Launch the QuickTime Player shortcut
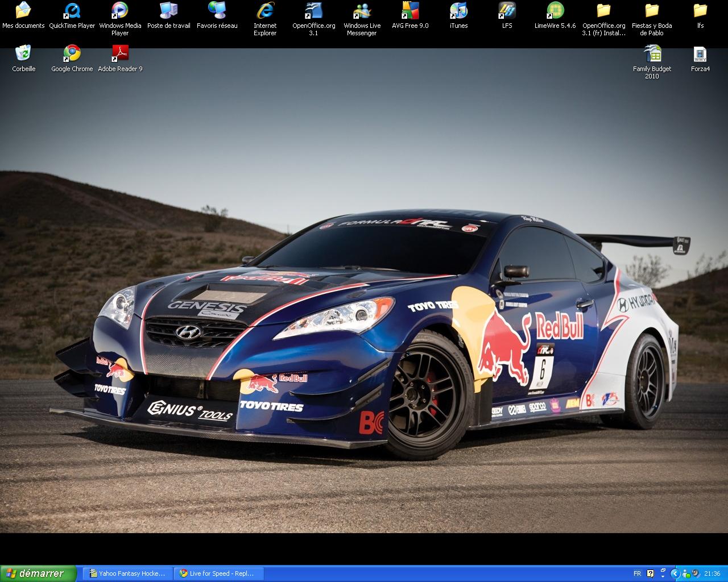Image resolution: width=728 pixels, height=582 pixels. [72, 10]
